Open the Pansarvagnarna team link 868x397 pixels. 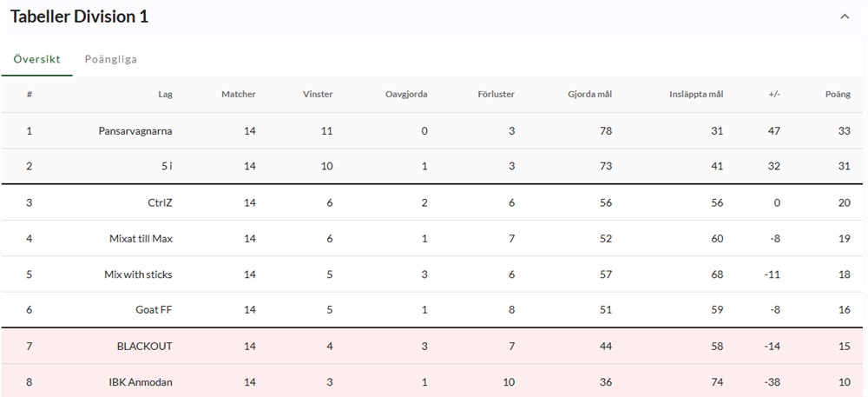pyautogui.click(x=135, y=131)
